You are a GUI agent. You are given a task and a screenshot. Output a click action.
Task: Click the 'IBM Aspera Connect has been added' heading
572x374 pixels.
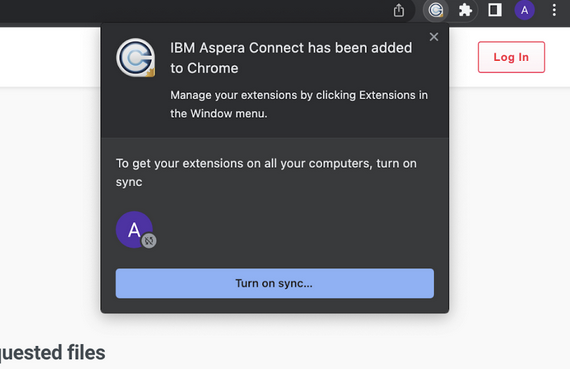point(291,58)
